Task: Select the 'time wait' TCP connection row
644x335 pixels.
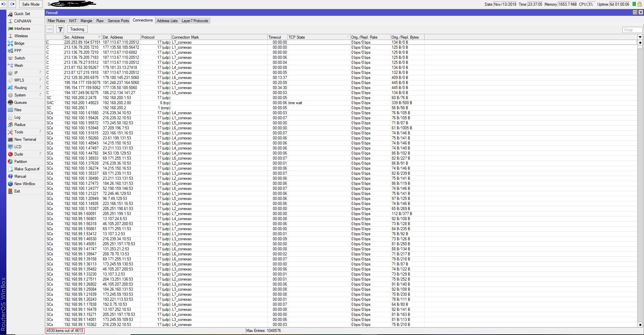Action: 341,103
